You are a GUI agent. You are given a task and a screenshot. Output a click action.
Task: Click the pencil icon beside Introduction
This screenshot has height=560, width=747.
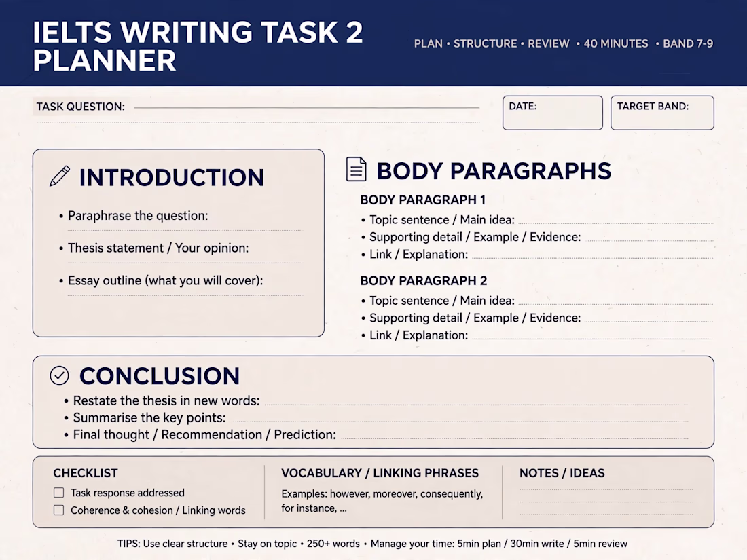[x=60, y=176]
